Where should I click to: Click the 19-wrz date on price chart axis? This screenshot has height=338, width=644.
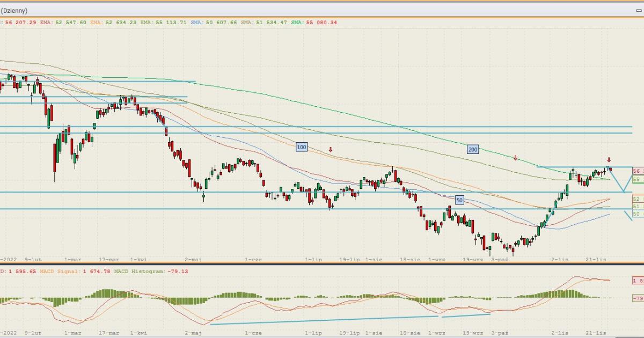473,259
